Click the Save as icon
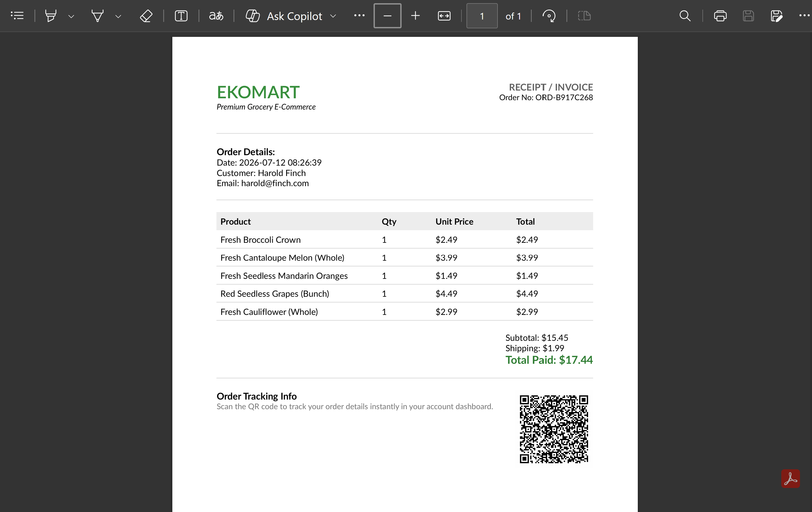 coord(776,16)
